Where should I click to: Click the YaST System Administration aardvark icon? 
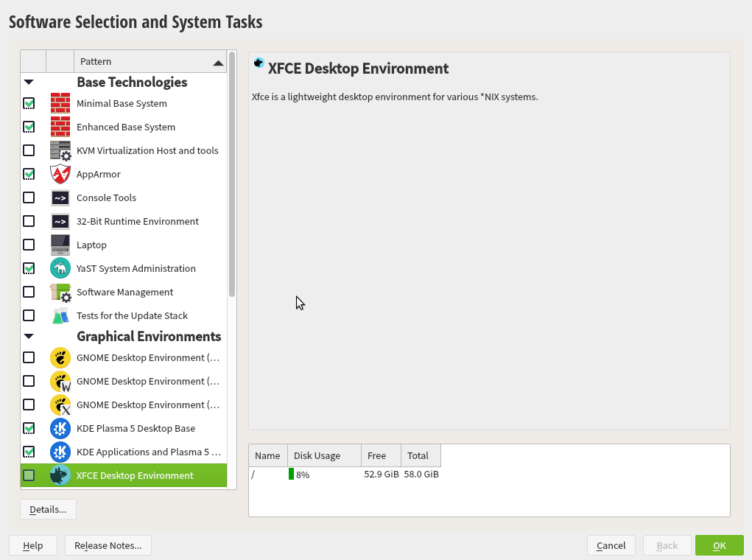pyautogui.click(x=60, y=268)
